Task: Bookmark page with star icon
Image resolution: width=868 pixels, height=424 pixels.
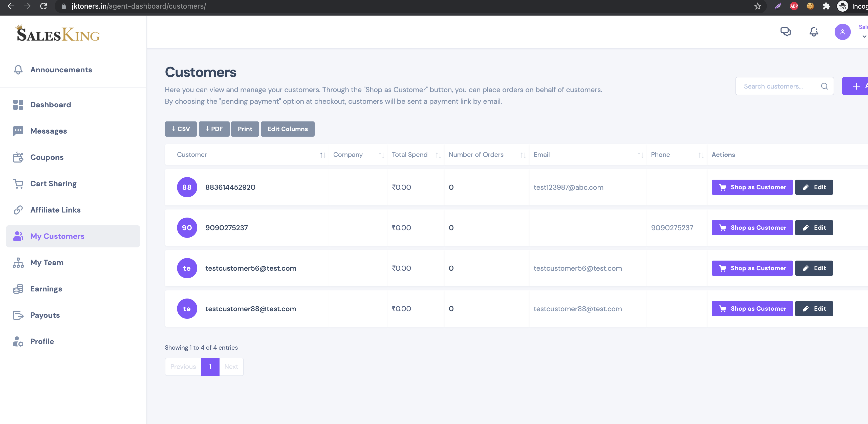Action: click(757, 6)
